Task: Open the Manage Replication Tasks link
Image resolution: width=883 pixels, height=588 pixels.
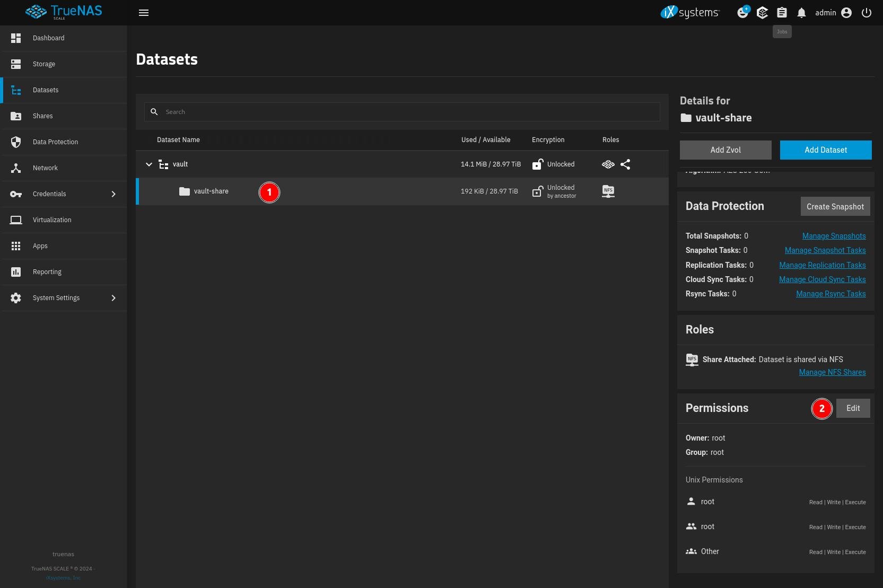Action: [x=823, y=265]
